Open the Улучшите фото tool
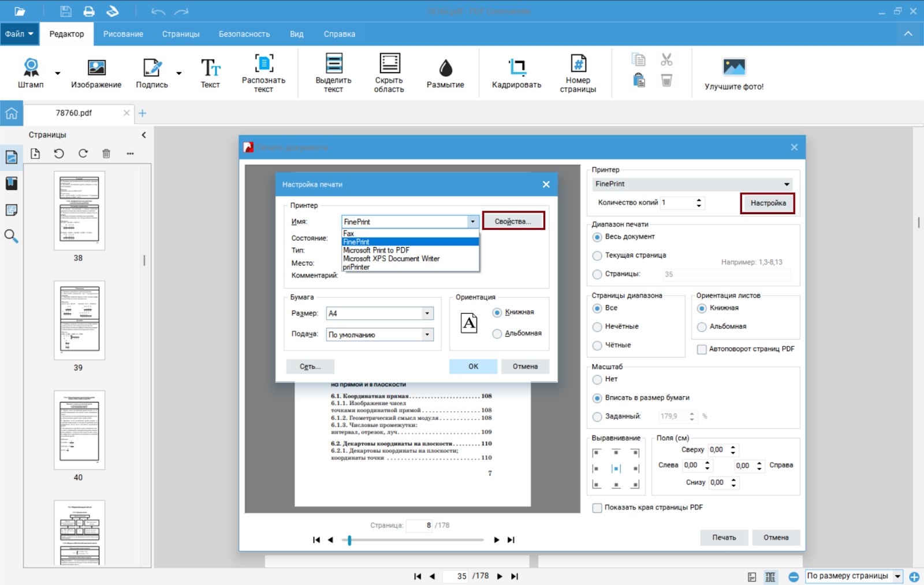This screenshot has width=924, height=585. (734, 74)
